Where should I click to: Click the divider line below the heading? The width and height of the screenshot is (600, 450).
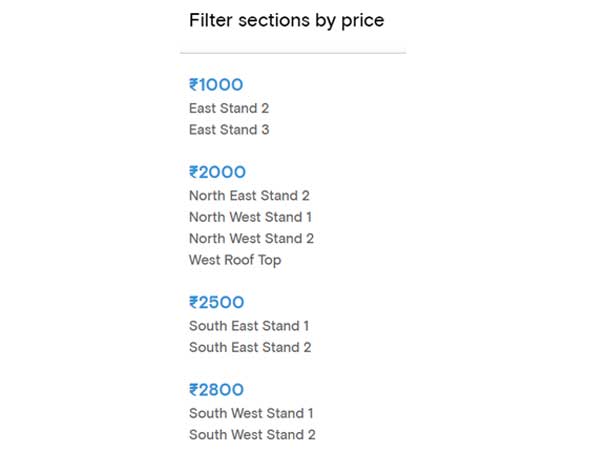pos(292,52)
